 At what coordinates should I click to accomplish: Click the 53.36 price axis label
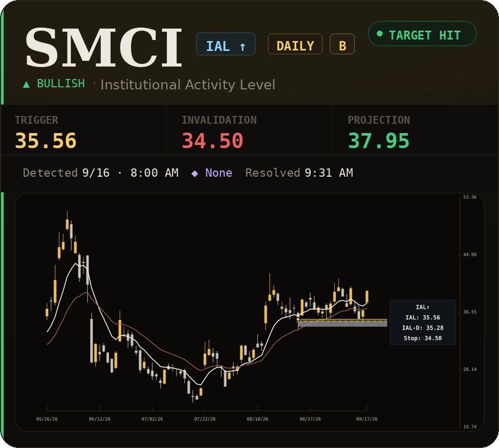point(470,197)
